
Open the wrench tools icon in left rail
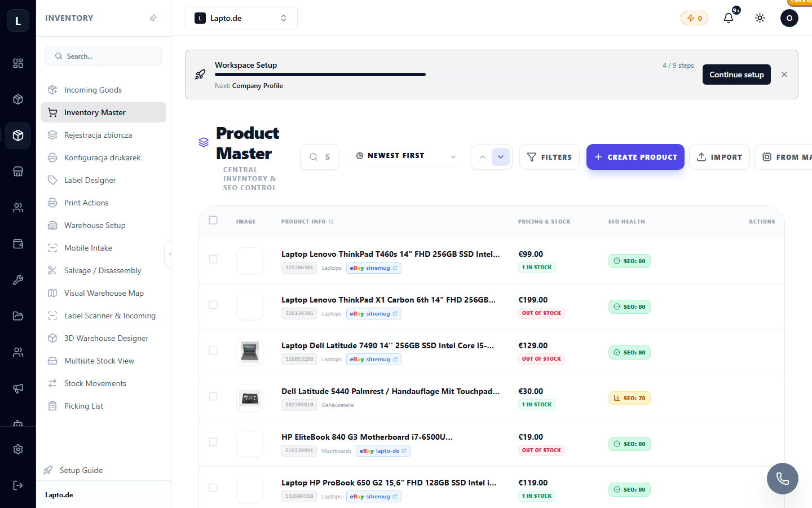[x=18, y=280]
